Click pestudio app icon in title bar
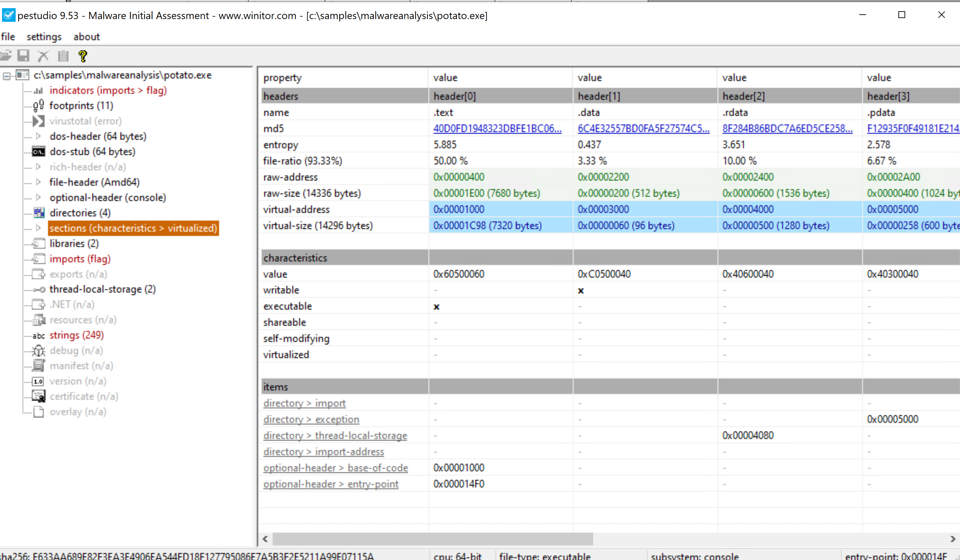Viewport: 960px width, 560px height. [x=8, y=15]
